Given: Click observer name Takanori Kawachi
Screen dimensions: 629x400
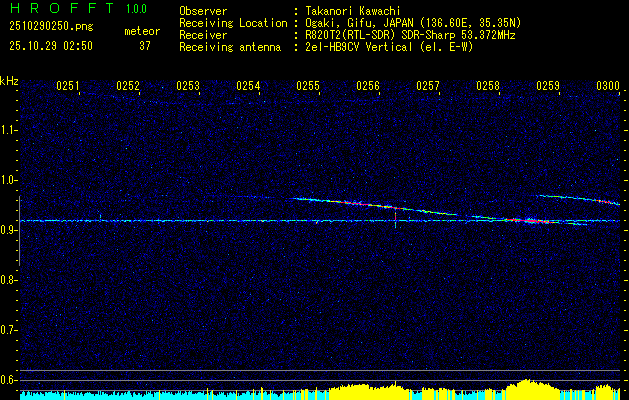Looking at the screenshot, I should point(353,11).
